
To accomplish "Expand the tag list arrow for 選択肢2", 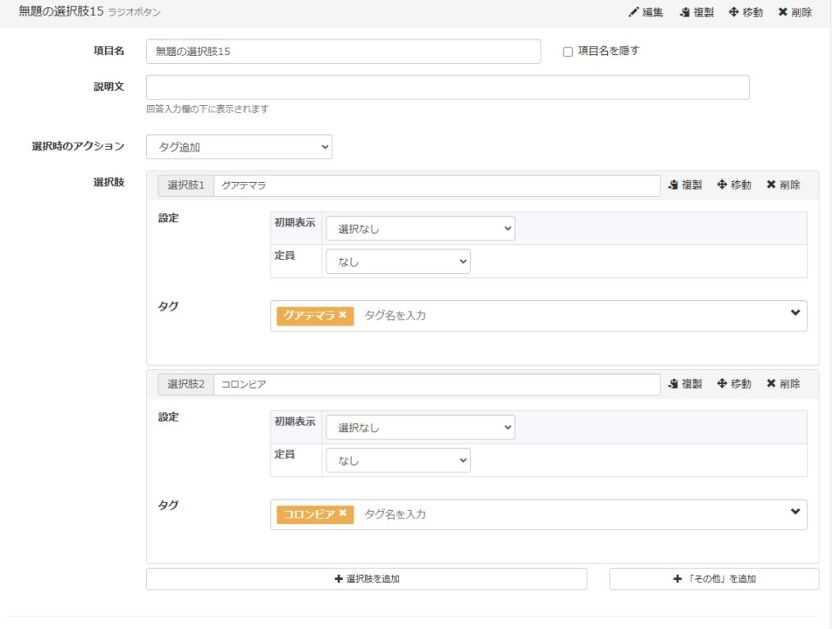I will pyautogui.click(x=794, y=512).
